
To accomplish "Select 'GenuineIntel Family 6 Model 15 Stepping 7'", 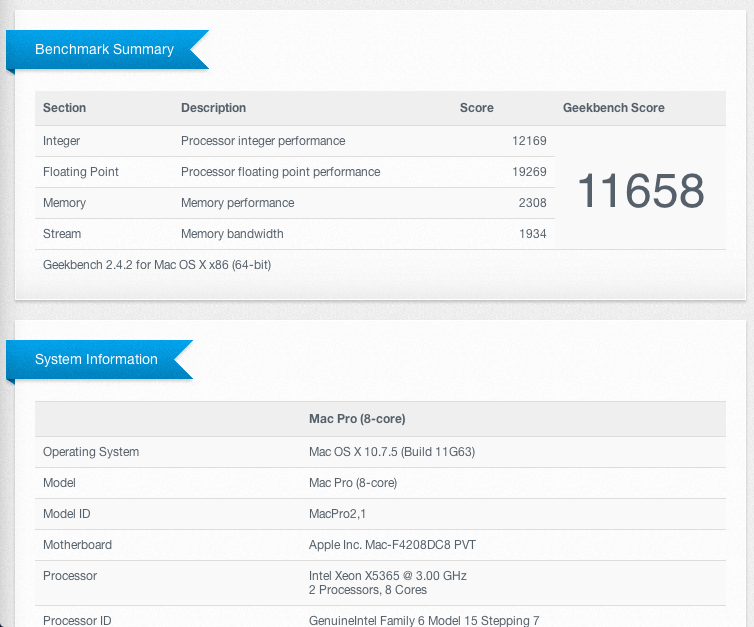I will pyautogui.click(x=424, y=621).
